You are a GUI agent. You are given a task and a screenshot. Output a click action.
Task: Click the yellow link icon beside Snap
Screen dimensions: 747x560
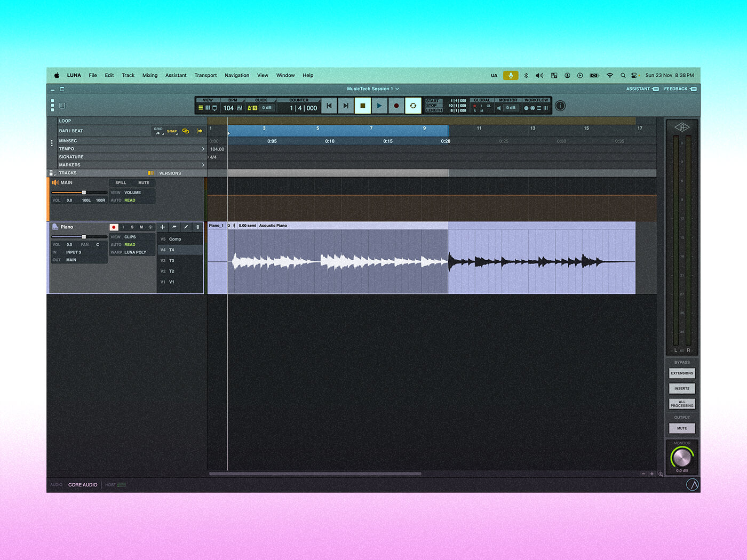(x=186, y=131)
